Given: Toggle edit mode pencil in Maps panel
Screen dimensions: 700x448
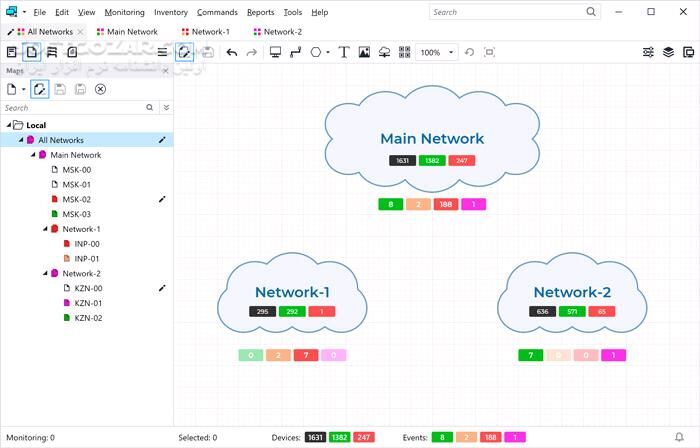Looking at the screenshot, I should (40, 89).
